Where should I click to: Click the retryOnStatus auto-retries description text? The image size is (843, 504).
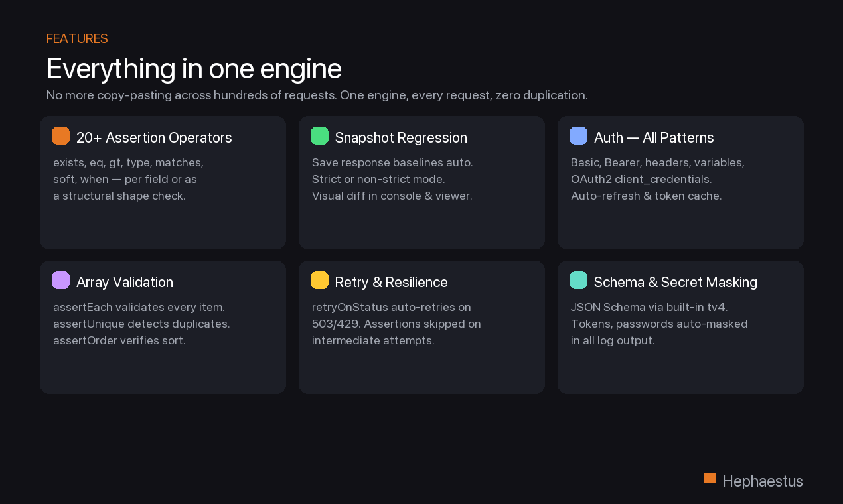391,308
